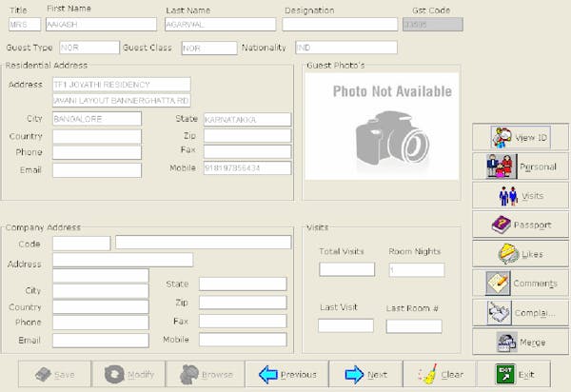Image resolution: width=571 pixels, height=392 pixels.
Task: Click the Nationality field IND
Action: coord(346,48)
